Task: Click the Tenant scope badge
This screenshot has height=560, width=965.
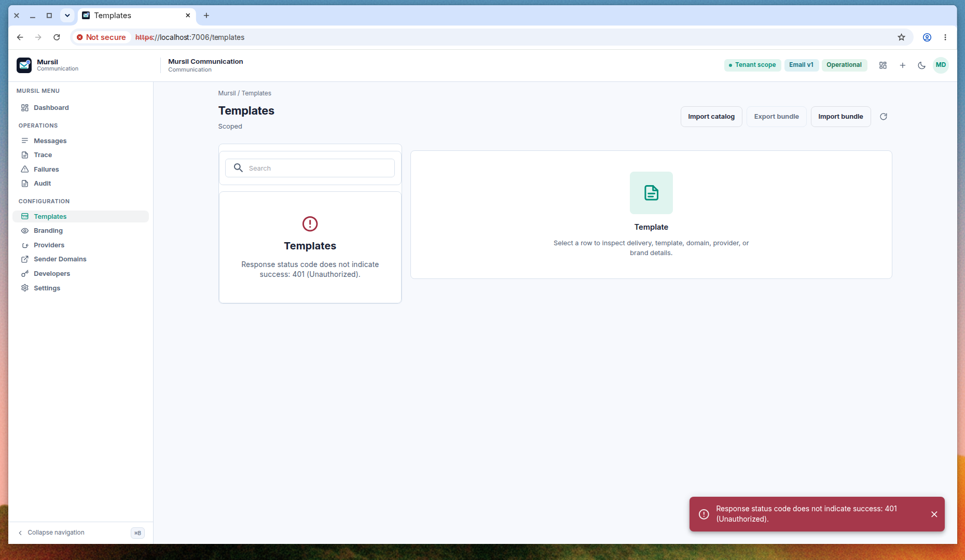Action: pos(752,65)
